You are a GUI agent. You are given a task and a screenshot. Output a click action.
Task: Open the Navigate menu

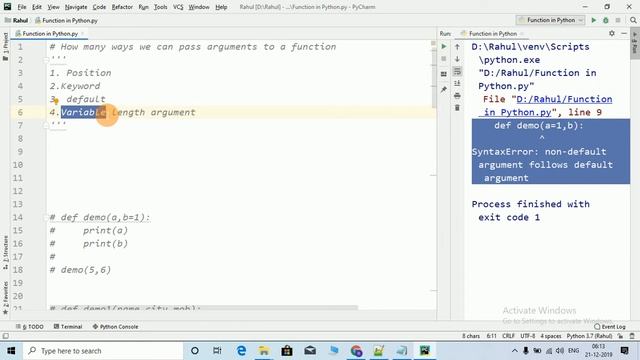76,7
